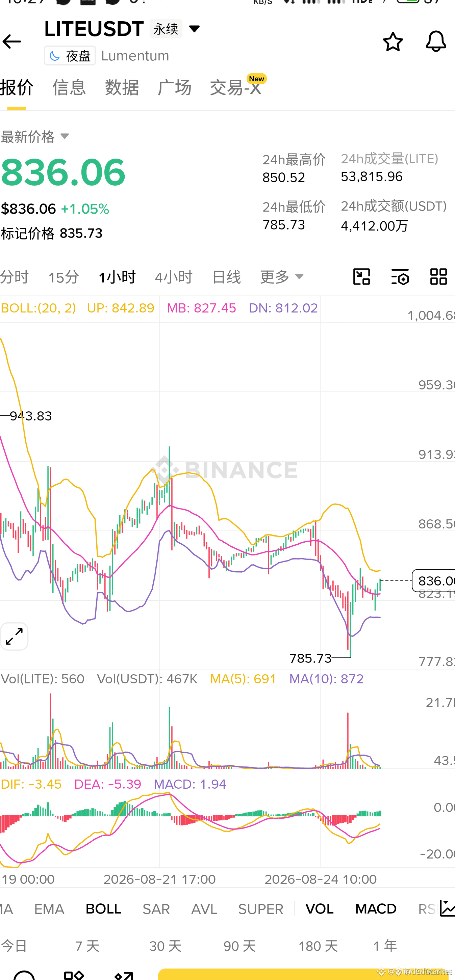
Task: Tap 24h成交额 value 4,412.00万
Action: (374, 226)
